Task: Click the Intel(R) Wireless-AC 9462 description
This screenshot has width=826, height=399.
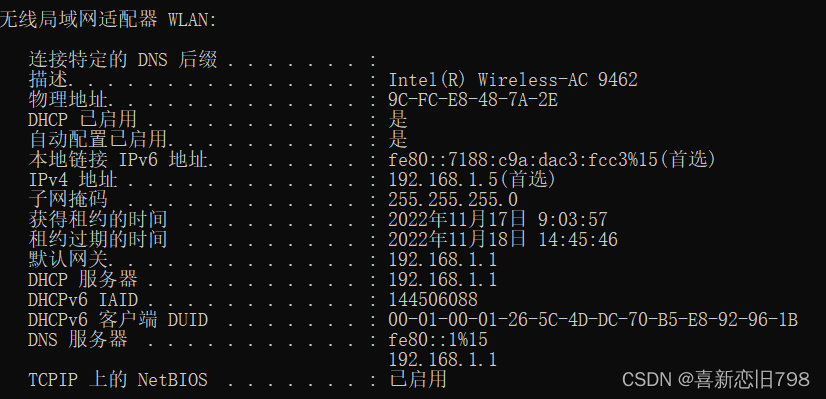Action: point(513,80)
